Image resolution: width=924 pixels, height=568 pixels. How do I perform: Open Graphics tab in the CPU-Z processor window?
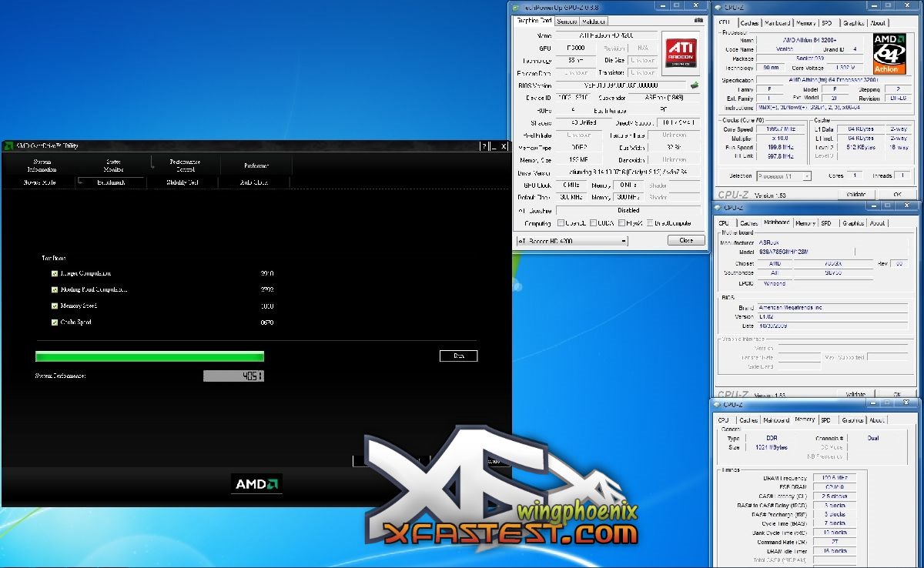853,23
